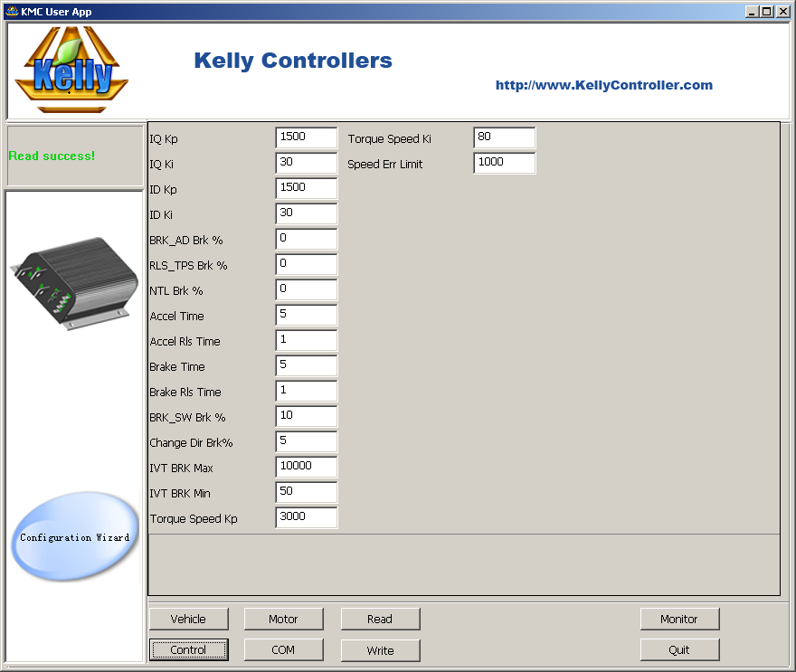Image resolution: width=796 pixels, height=672 pixels.
Task: Open the Monitor view
Action: [679, 620]
